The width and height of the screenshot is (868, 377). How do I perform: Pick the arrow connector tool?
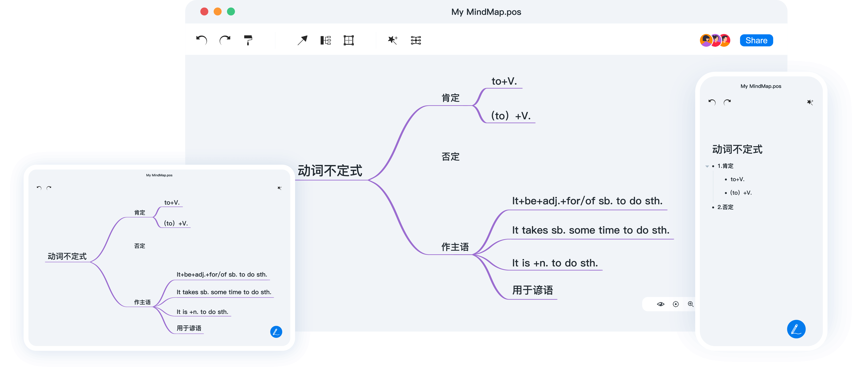(x=302, y=40)
